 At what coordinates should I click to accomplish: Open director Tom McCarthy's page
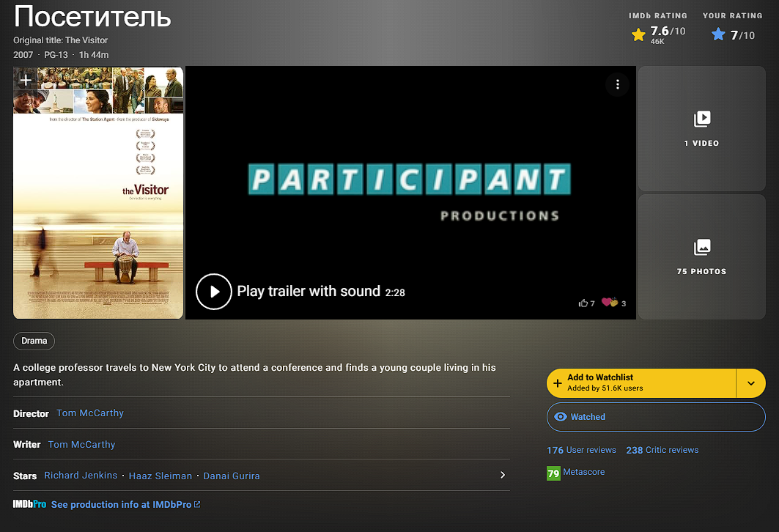tap(90, 413)
